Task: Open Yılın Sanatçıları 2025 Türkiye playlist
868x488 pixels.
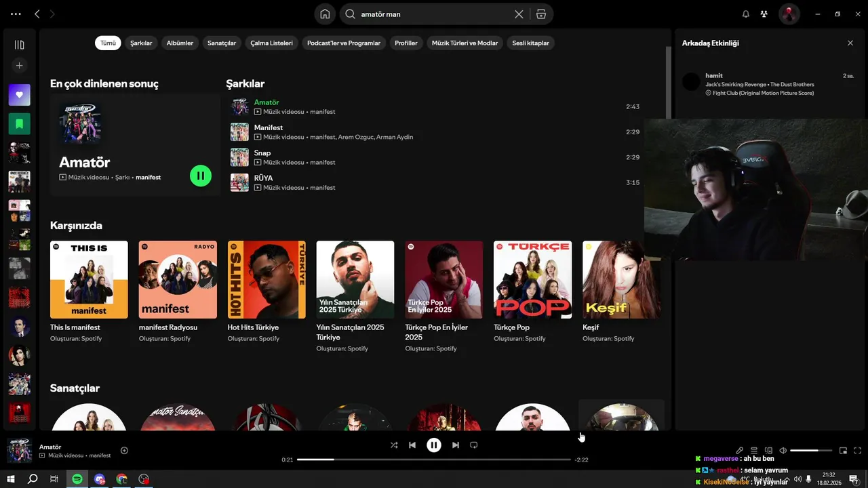Action: coord(355,296)
